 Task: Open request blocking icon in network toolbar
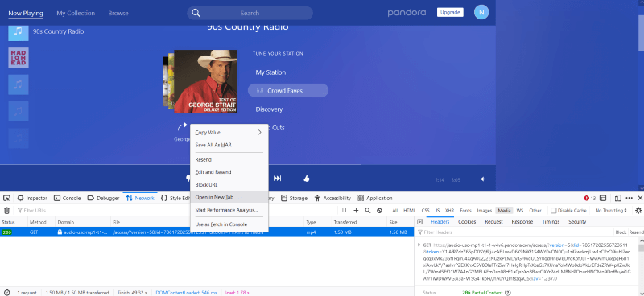[x=379, y=211]
